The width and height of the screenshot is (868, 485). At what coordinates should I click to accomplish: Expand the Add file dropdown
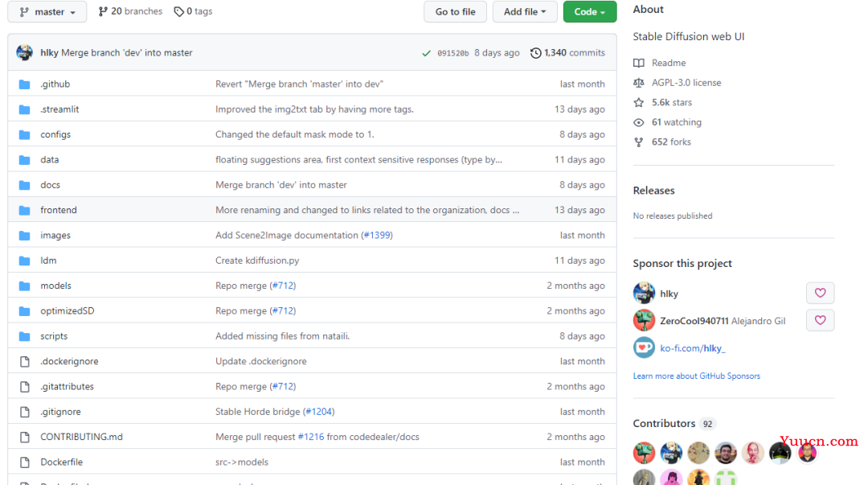point(525,11)
